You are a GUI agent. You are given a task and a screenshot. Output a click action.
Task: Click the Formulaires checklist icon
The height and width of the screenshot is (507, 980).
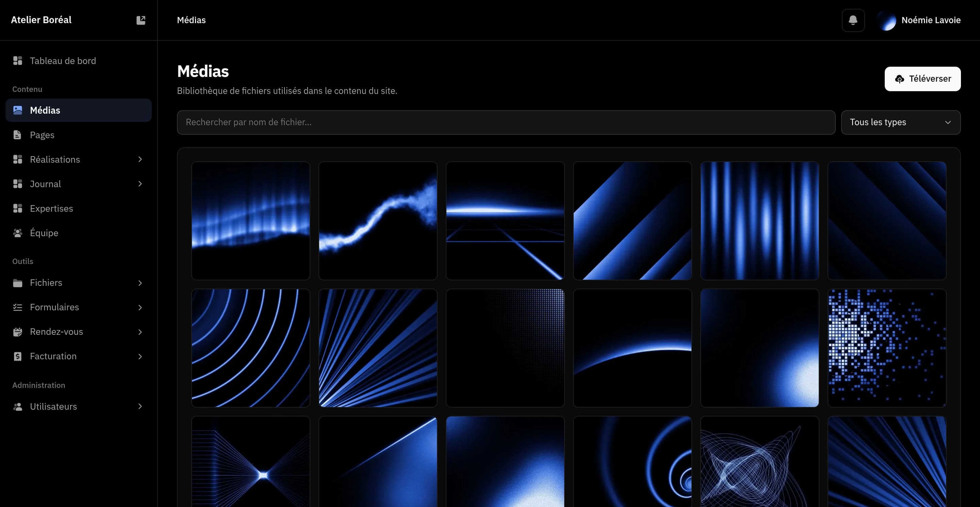click(17, 307)
